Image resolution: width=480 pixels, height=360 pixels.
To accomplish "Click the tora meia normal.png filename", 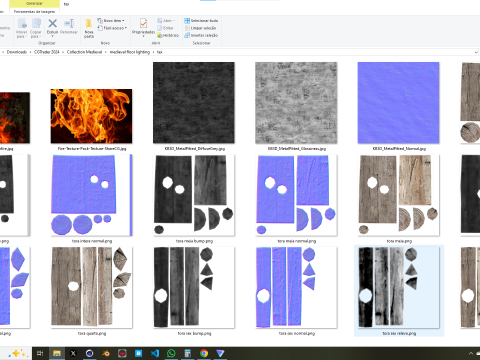I will pos(297,241).
